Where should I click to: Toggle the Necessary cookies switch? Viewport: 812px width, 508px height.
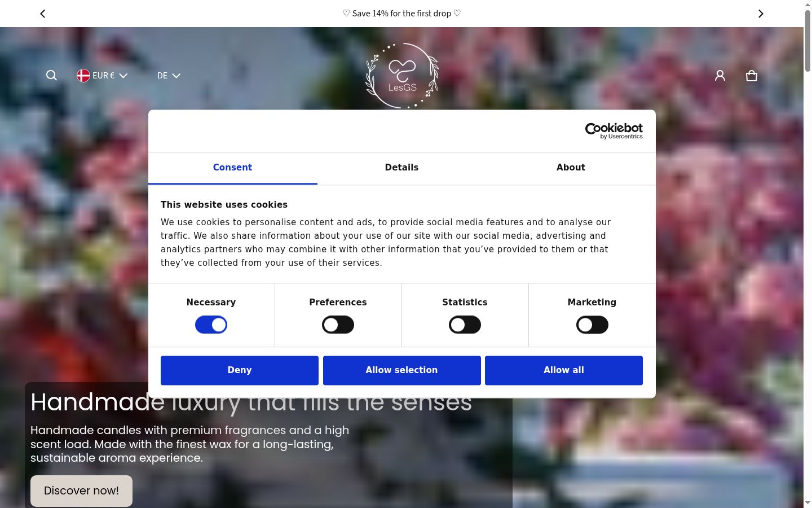point(211,325)
